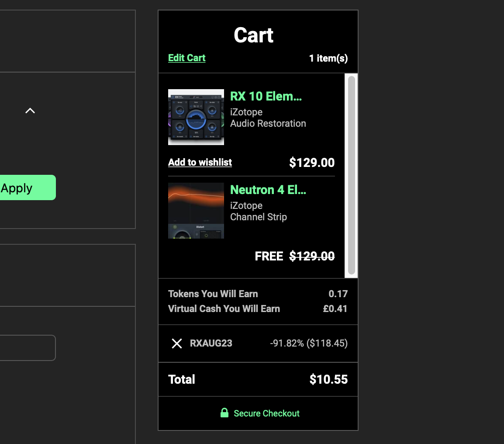The width and height of the screenshot is (504, 444).
Task: Click the struck-through $129.00 price
Action: 312,256
